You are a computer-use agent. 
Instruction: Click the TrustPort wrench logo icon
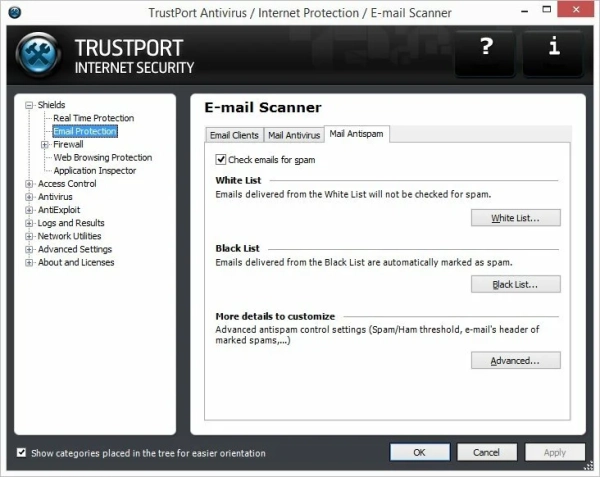point(39,54)
